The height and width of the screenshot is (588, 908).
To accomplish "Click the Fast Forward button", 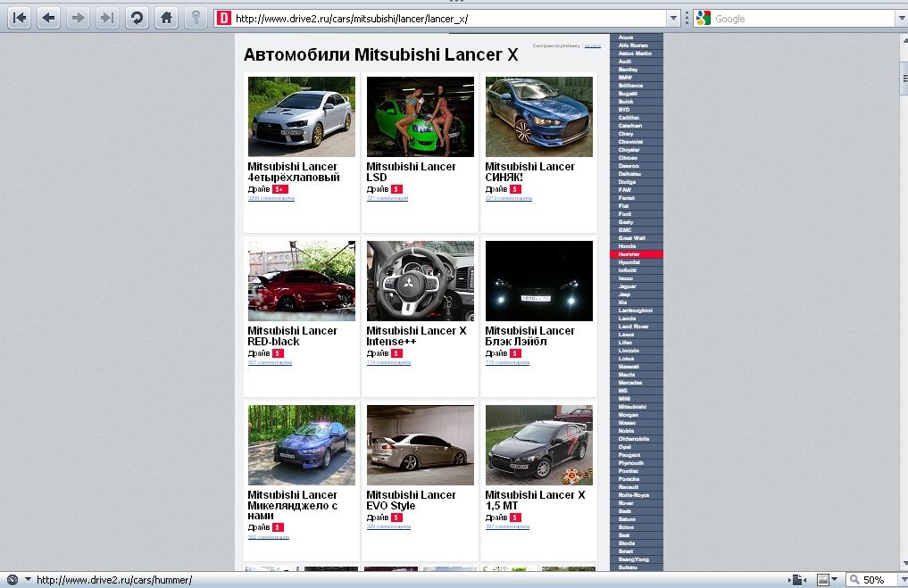I will 106,18.
